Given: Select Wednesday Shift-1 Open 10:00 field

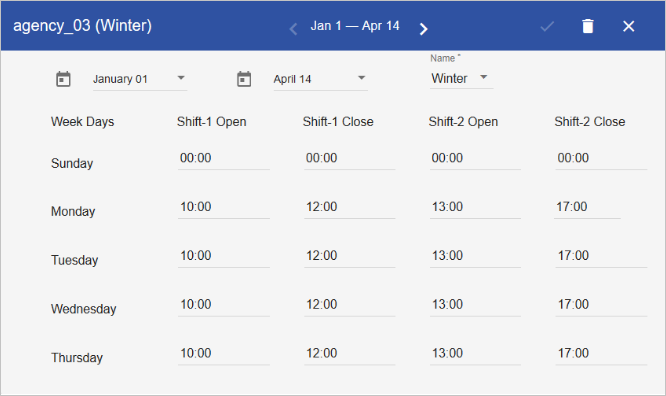Looking at the screenshot, I should (x=223, y=305).
